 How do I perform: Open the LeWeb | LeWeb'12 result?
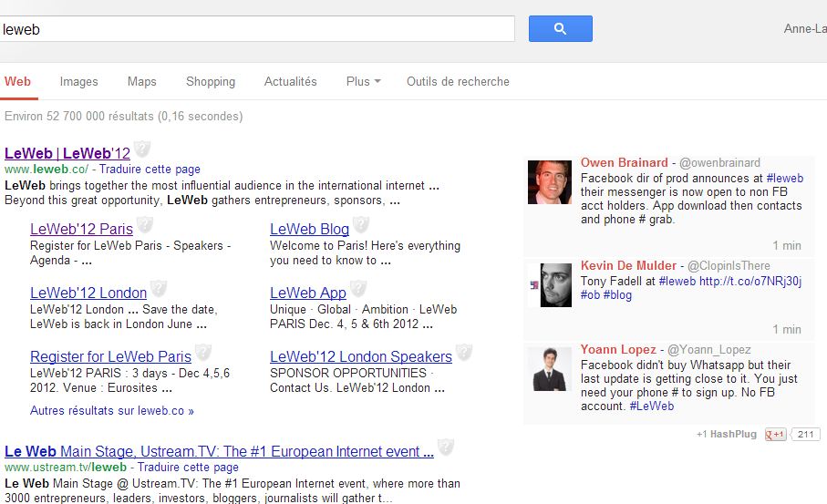67,153
